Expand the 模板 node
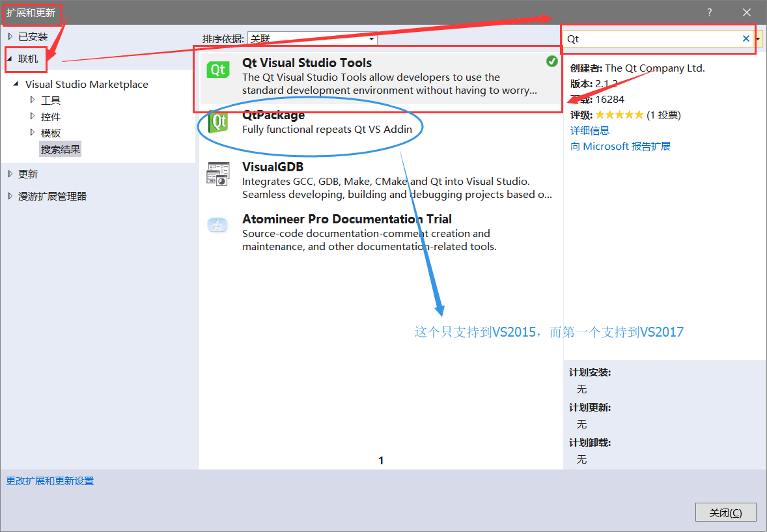Image resolution: width=767 pixels, height=532 pixels. coord(33,133)
